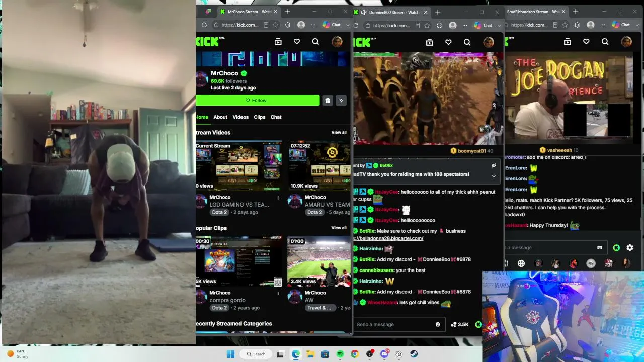The image size is (644, 362).
Task: Open the Kick browse icon in BradRichardson window
Action: tap(568, 42)
